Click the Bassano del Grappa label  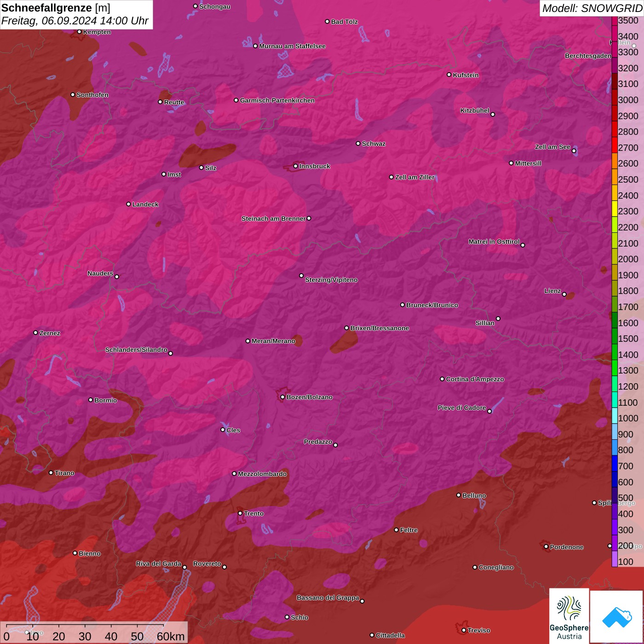[x=328, y=598]
